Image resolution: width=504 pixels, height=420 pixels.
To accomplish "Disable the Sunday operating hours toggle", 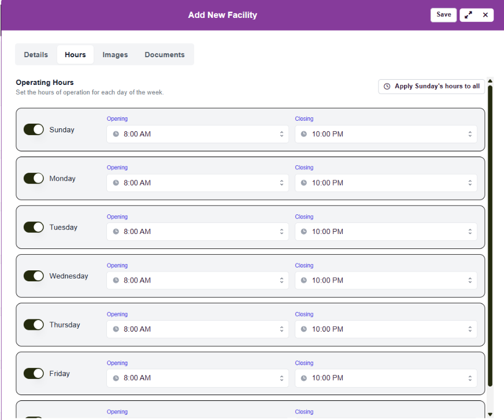I will [x=34, y=129].
